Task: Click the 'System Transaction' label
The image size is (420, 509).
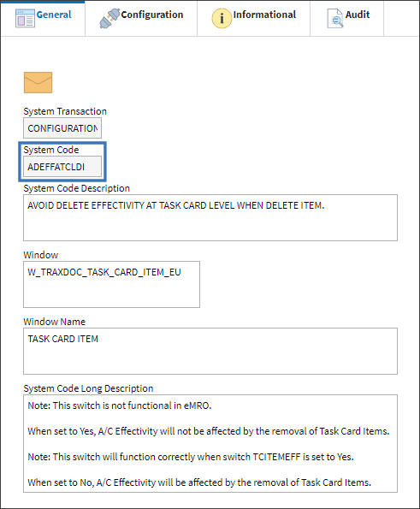Action: pos(65,111)
